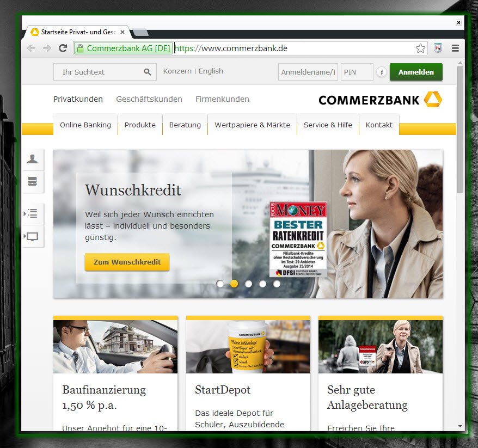
Task: Open the monitor screen sidebar icon
Action: coord(32,236)
